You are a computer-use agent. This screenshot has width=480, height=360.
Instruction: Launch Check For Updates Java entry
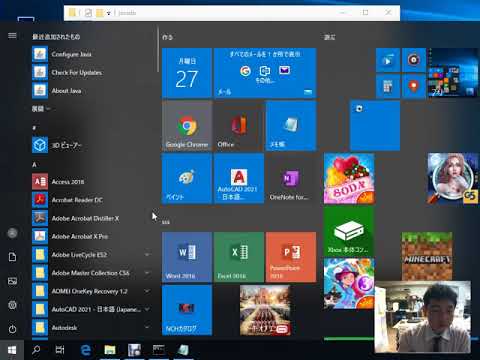coord(90,72)
